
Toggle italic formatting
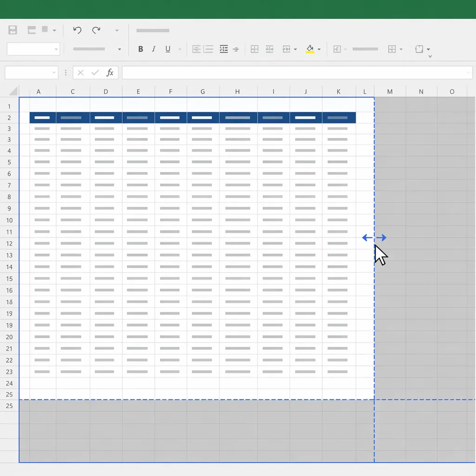tap(154, 49)
